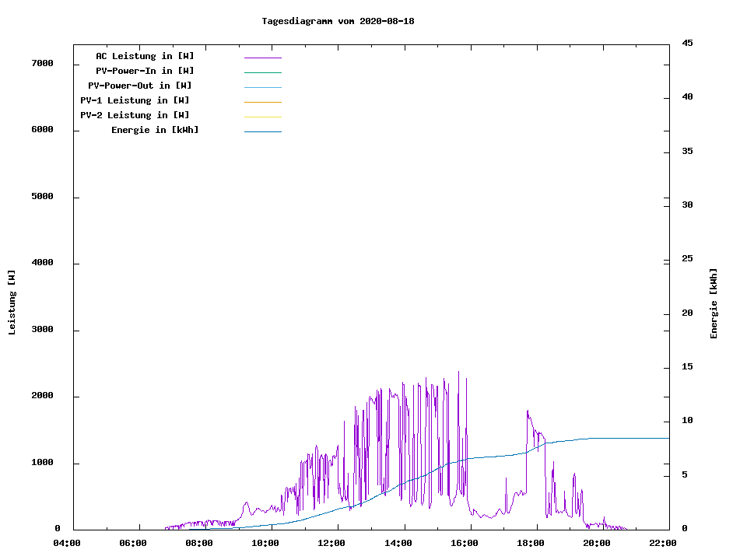This screenshot has width=747, height=560.
Task: Click the 22:00 time axis label
Action: tap(663, 543)
